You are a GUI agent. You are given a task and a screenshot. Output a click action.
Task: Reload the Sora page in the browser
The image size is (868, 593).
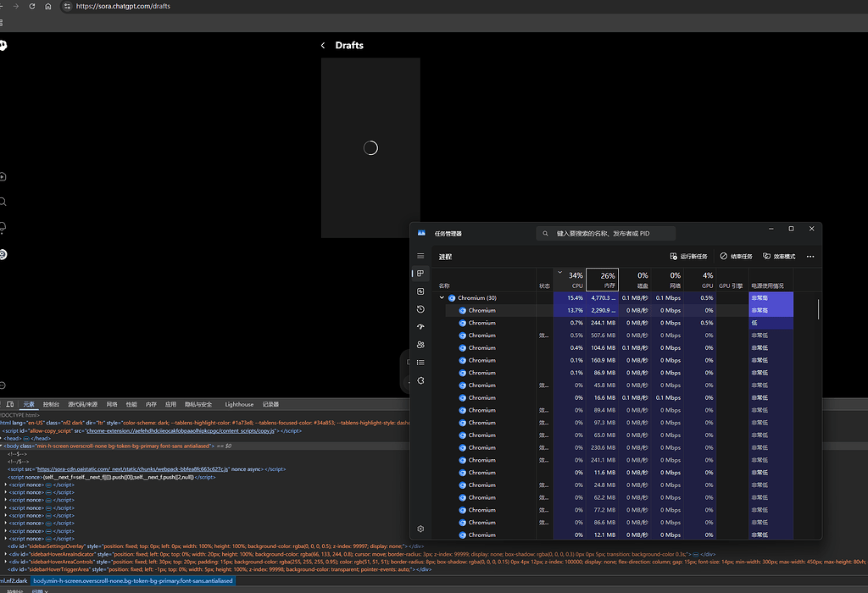pos(32,6)
